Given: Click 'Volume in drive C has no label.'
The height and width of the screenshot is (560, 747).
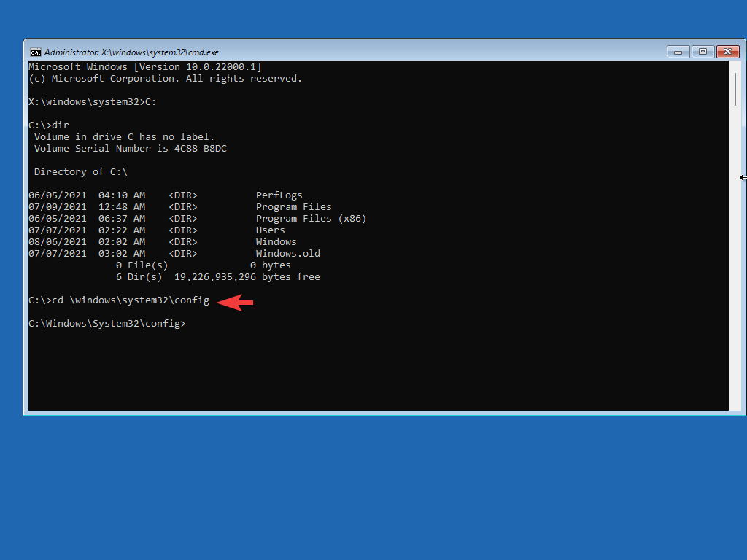Looking at the screenshot, I should tap(124, 137).
